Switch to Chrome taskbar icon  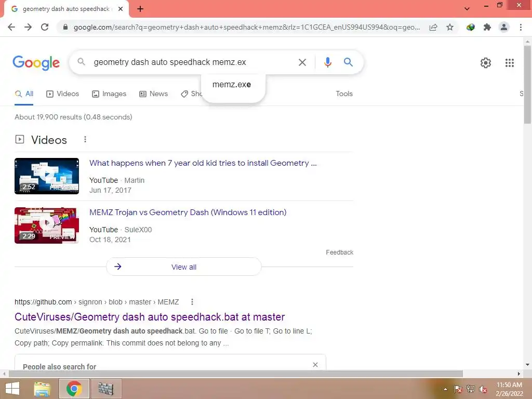74,389
